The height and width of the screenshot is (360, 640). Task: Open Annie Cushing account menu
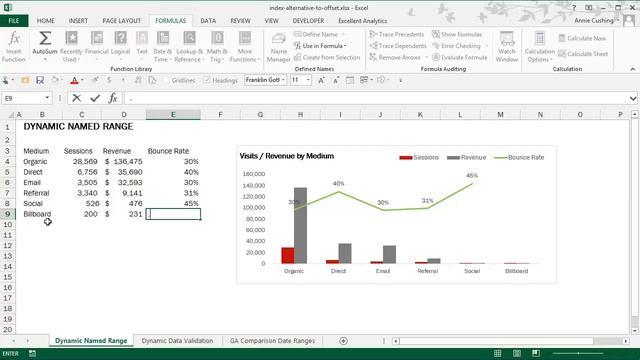[x=596, y=20]
